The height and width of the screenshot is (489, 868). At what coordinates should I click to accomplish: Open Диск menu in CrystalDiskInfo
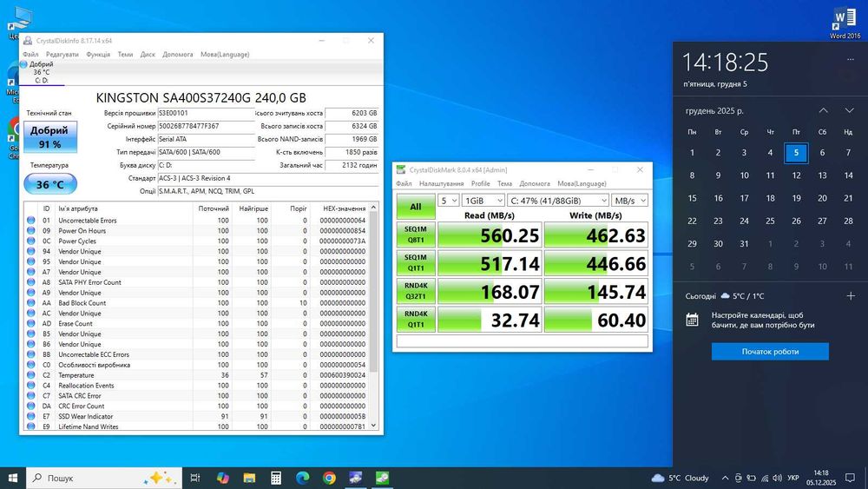148,54
